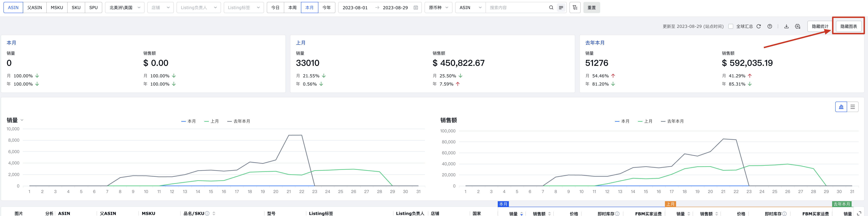Click the 重置 reset button
Viewport: 868px width, 216px height.
pos(592,7)
